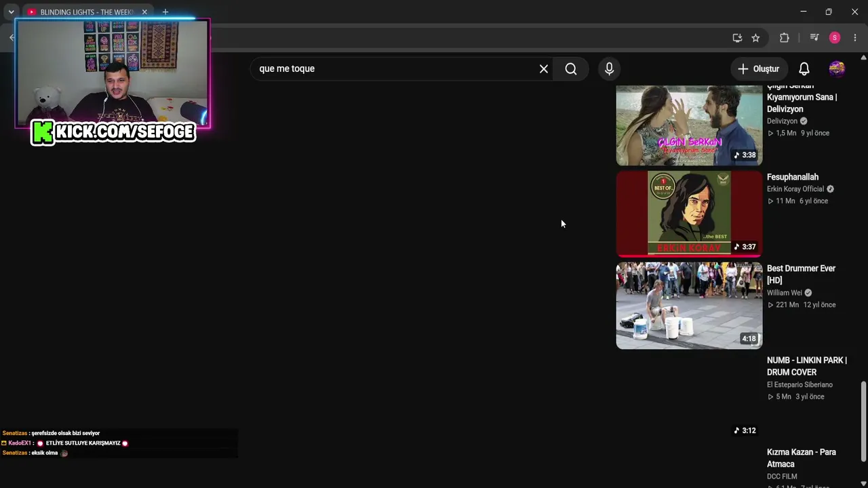
Task: Minimize the Chrome window
Action: click(x=804, y=12)
